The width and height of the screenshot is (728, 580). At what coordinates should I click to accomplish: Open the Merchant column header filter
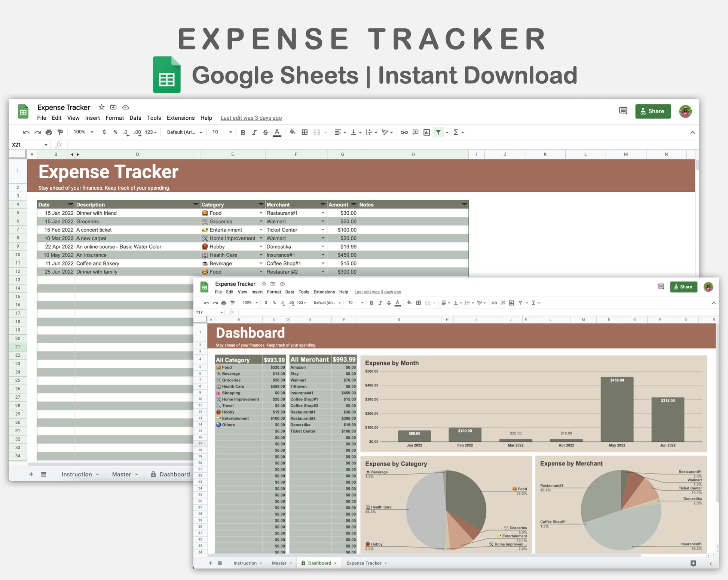[322, 205]
